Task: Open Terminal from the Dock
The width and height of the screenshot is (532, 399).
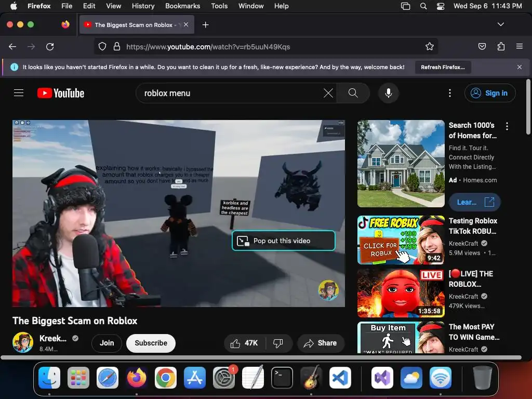Action: tap(282, 377)
